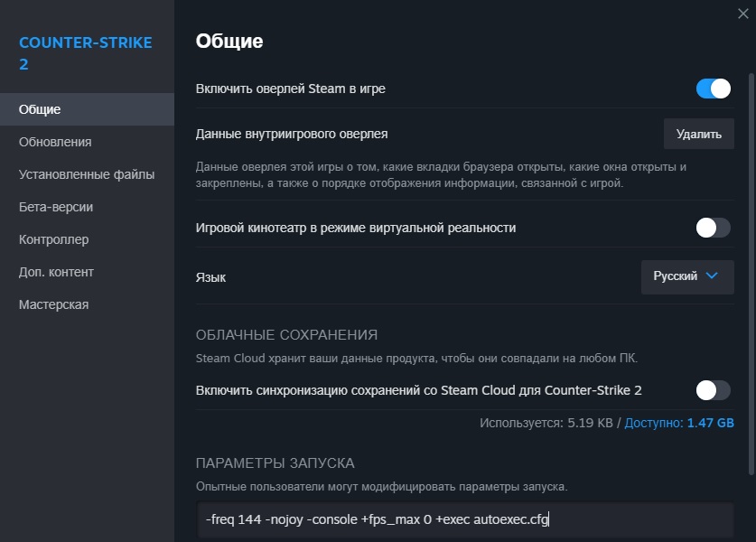Show the Доп. контент section
This screenshot has height=542, width=756.
56,272
